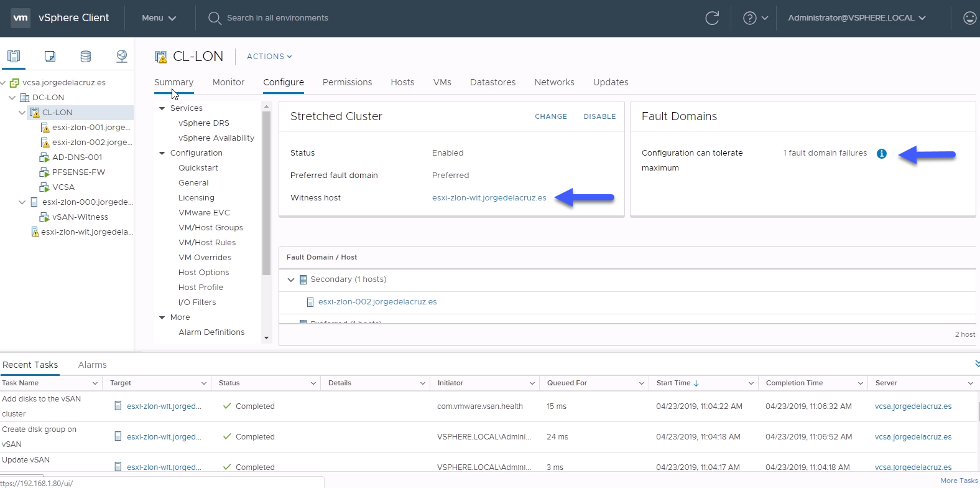The image size is (980, 488).
Task: Open vcsa.jorgedelacruz.es server link in first task row
Action: point(913,406)
